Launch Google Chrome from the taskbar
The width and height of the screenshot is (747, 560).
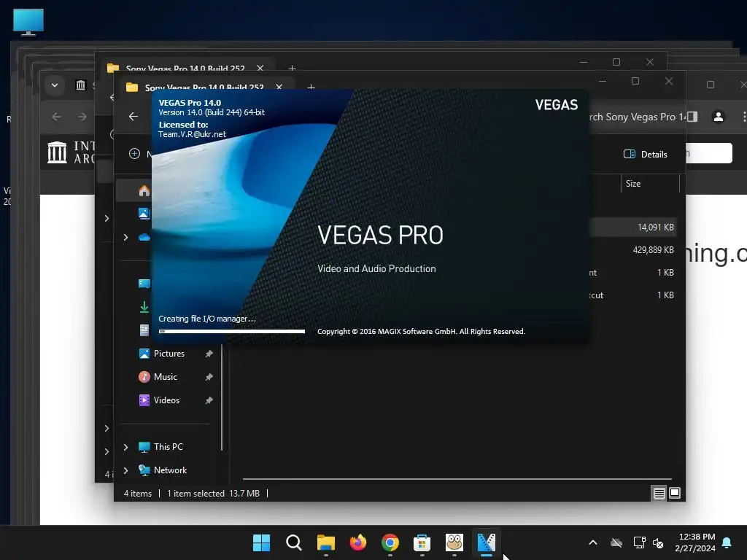tap(390, 542)
